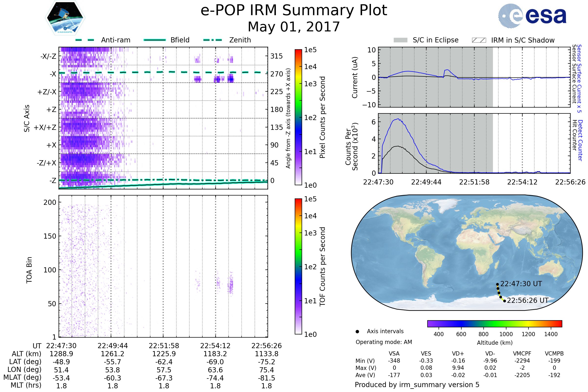
Task: Click the 22:47:30 UT orbit start point
Action: tap(497, 284)
